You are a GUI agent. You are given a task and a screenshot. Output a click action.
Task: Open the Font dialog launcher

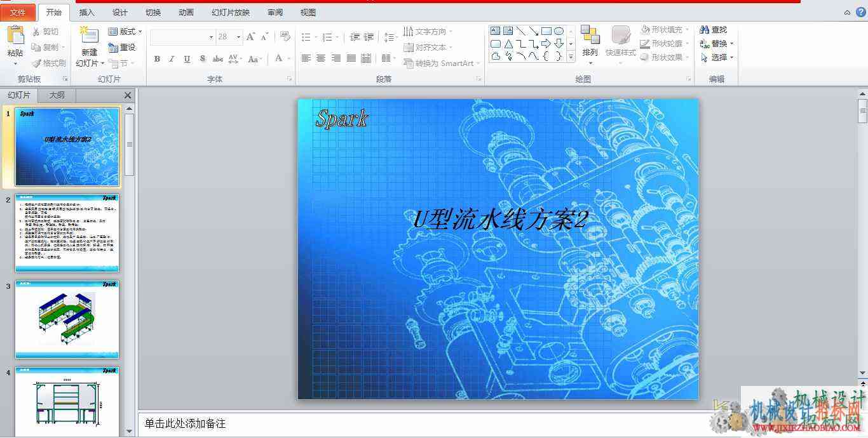pos(290,79)
